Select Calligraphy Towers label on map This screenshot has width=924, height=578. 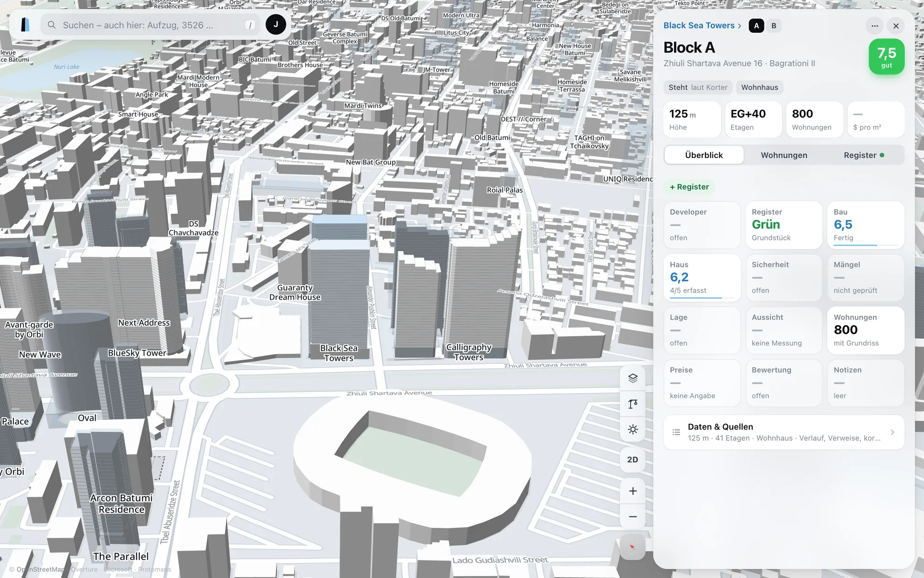468,352
